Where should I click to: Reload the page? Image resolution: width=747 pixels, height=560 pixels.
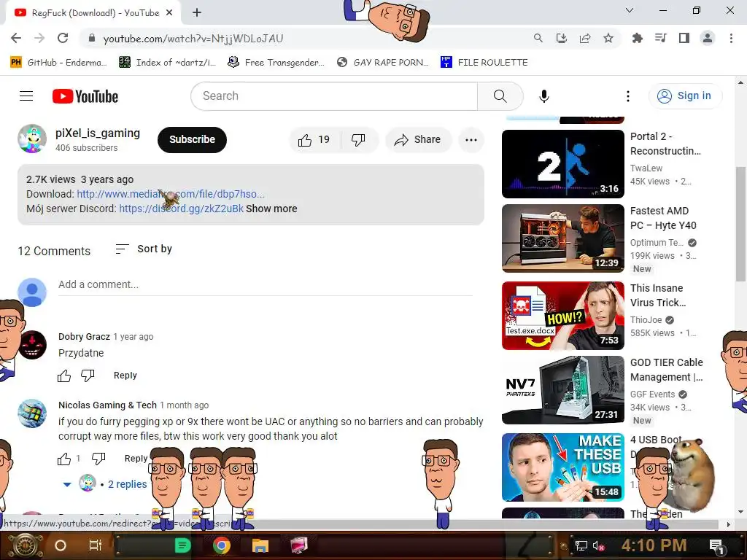pos(63,38)
